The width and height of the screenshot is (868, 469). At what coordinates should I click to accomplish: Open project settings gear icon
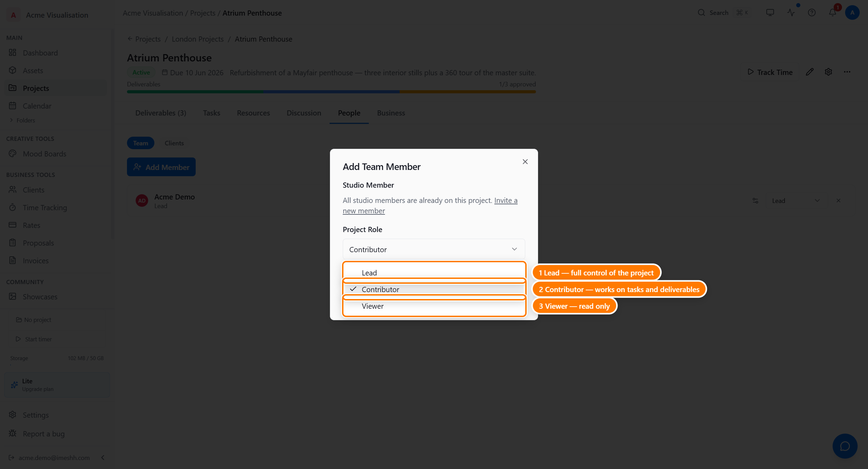[x=828, y=72]
